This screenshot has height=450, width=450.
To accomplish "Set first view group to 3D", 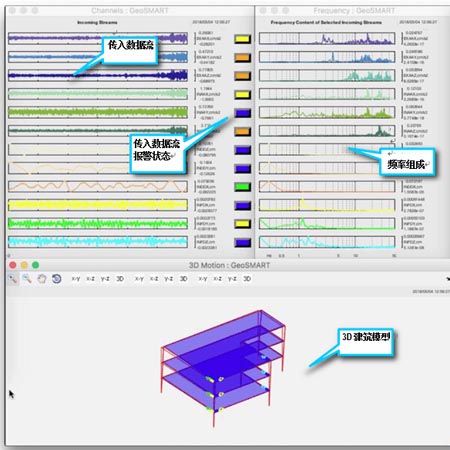I will [120, 279].
